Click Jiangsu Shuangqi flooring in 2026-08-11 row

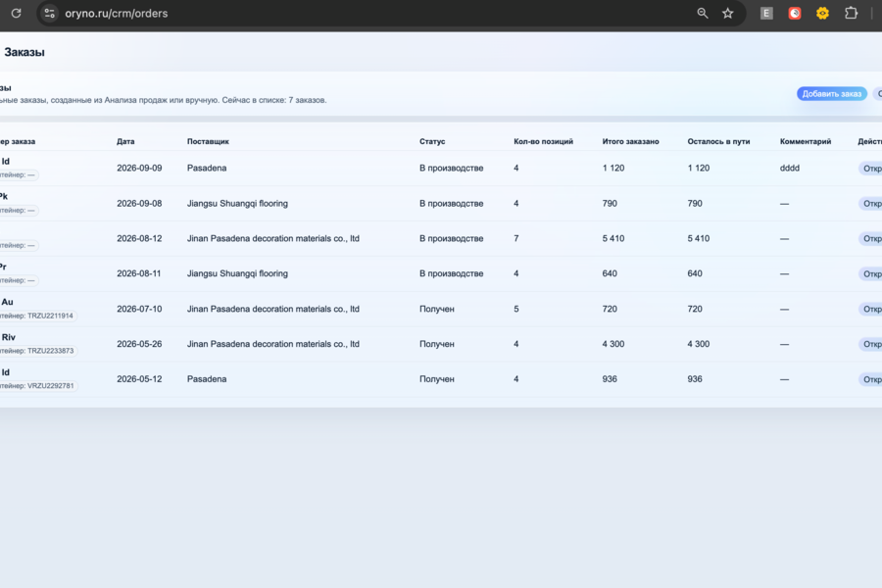(x=237, y=273)
